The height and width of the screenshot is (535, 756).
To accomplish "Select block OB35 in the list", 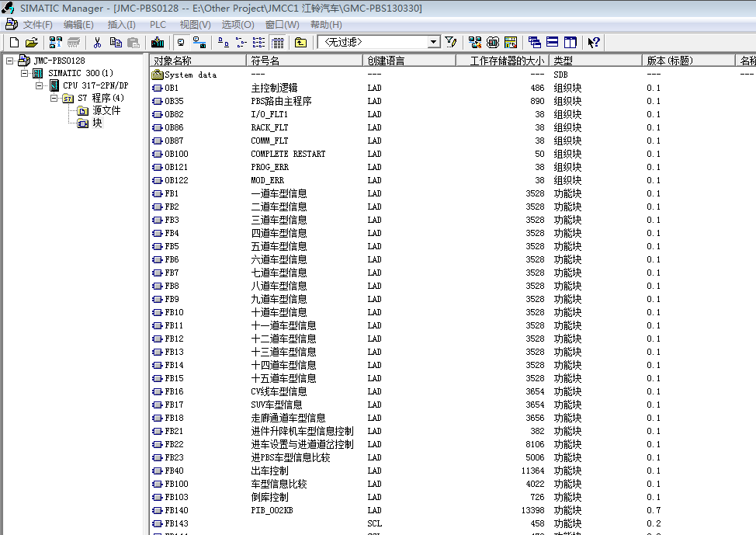I will [x=168, y=101].
